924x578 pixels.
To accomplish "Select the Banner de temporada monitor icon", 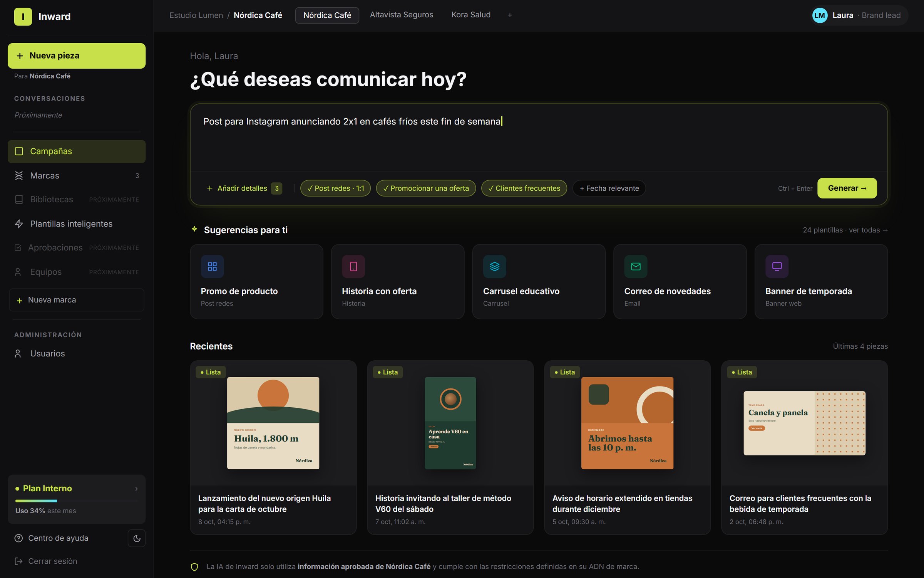I will click(777, 266).
